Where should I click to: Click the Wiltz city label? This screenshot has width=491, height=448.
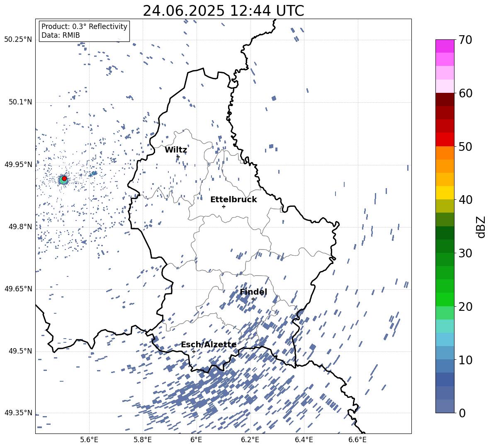click(176, 150)
